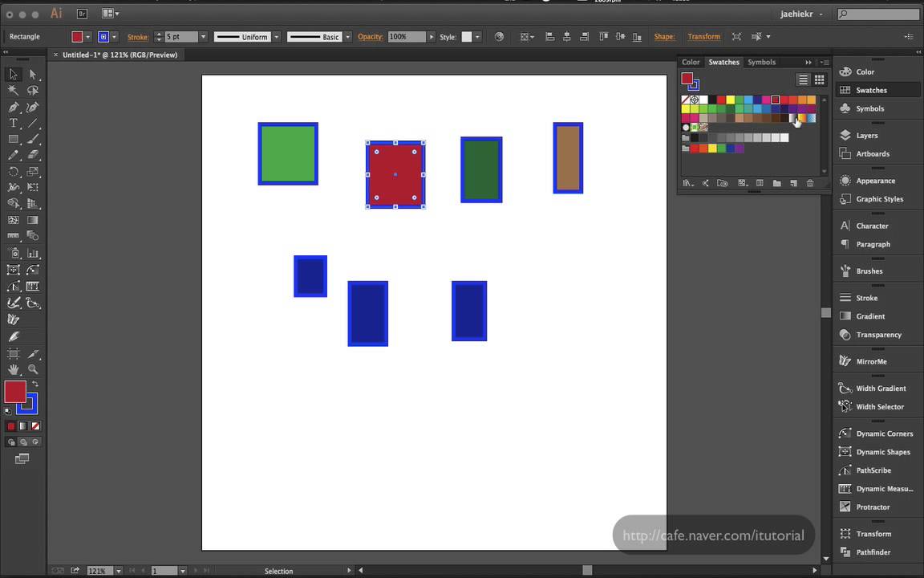Select the Paintbrush tool
924x578 pixels.
pos(32,139)
